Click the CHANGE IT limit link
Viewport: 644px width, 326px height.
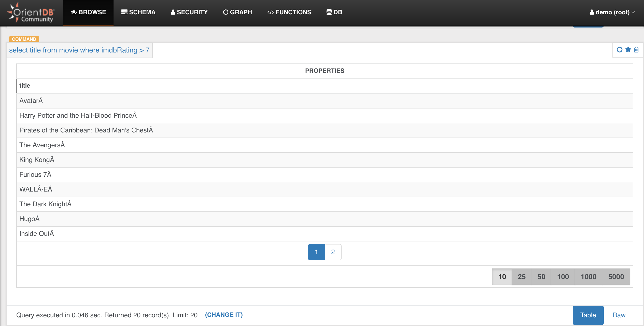(x=224, y=315)
